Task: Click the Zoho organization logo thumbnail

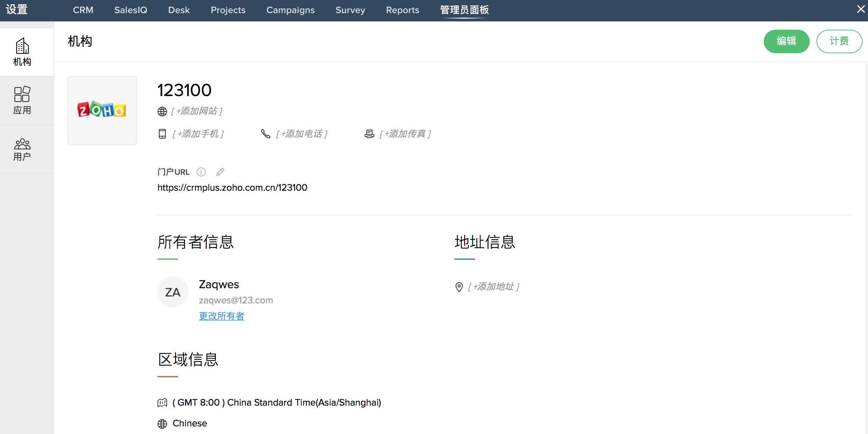Action: point(102,111)
